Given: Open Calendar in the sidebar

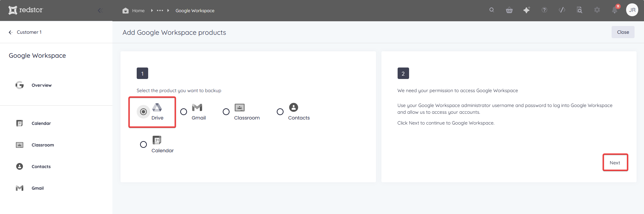Looking at the screenshot, I should click(x=41, y=123).
